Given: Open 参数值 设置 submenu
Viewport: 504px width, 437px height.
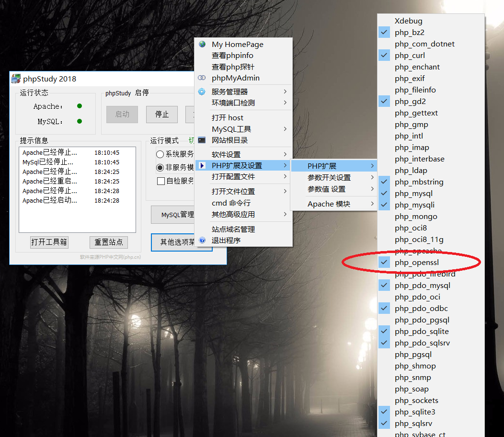Looking at the screenshot, I should pos(333,189).
